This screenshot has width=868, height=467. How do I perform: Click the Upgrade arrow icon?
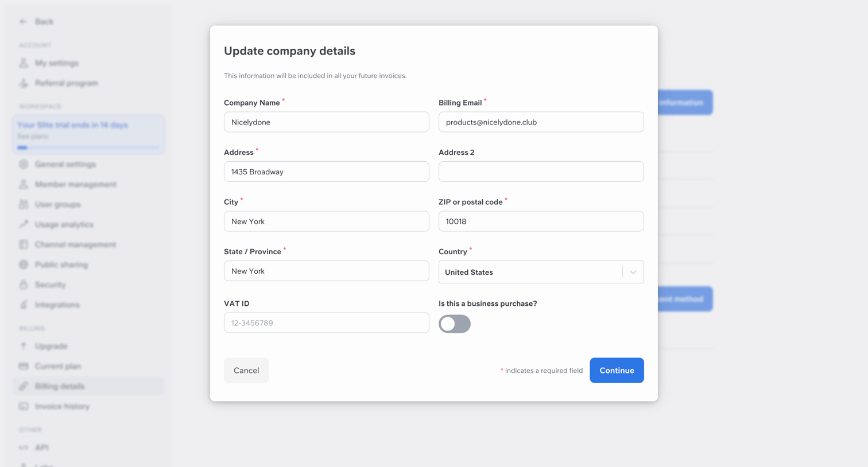click(24, 346)
